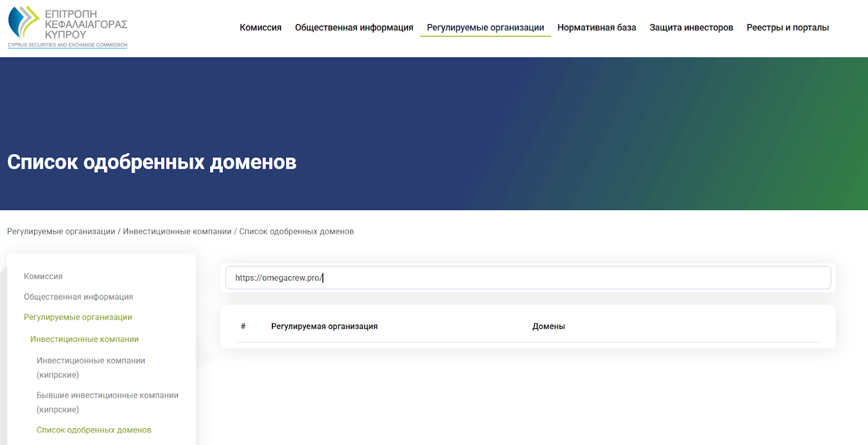Click the Домены column header
The width and height of the screenshot is (868, 445).
pos(548,326)
